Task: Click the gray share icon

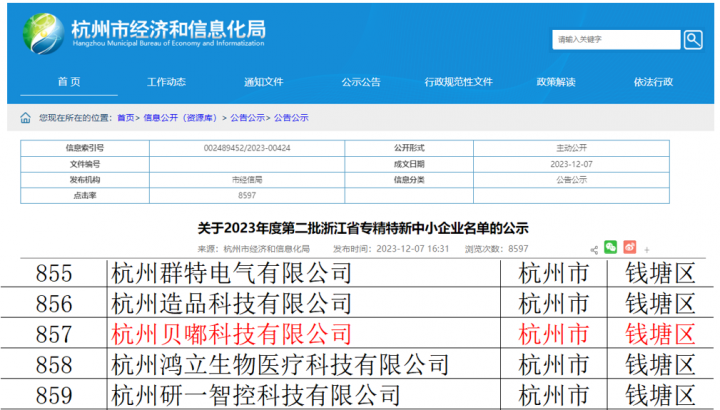Action: coord(594,250)
